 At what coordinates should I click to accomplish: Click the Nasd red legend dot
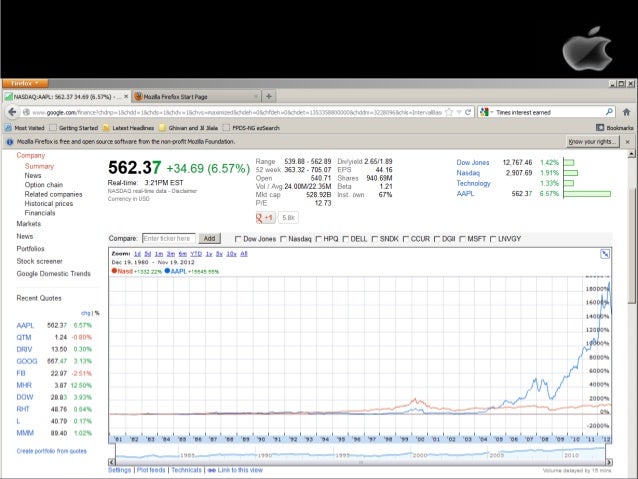tap(114, 271)
